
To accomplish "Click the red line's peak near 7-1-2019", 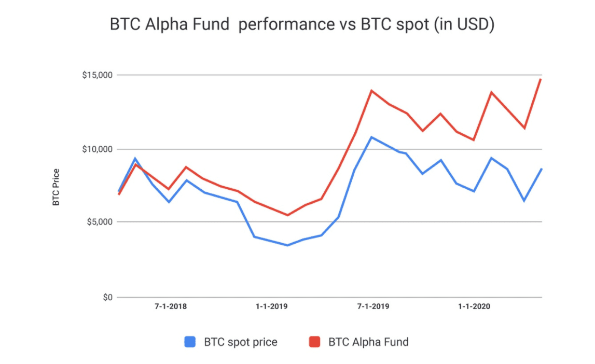I will click(x=371, y=91).
